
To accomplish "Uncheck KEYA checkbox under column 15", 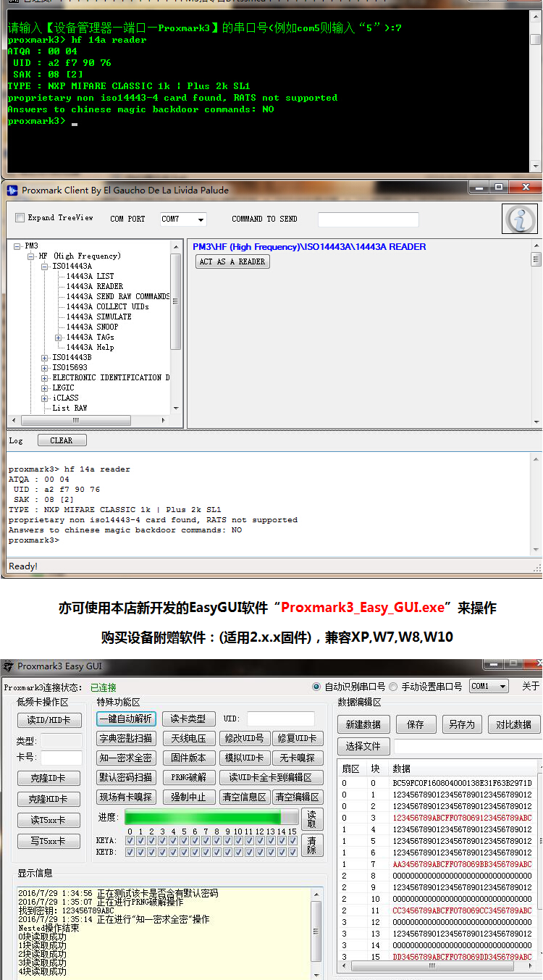I will pos(292,841).
